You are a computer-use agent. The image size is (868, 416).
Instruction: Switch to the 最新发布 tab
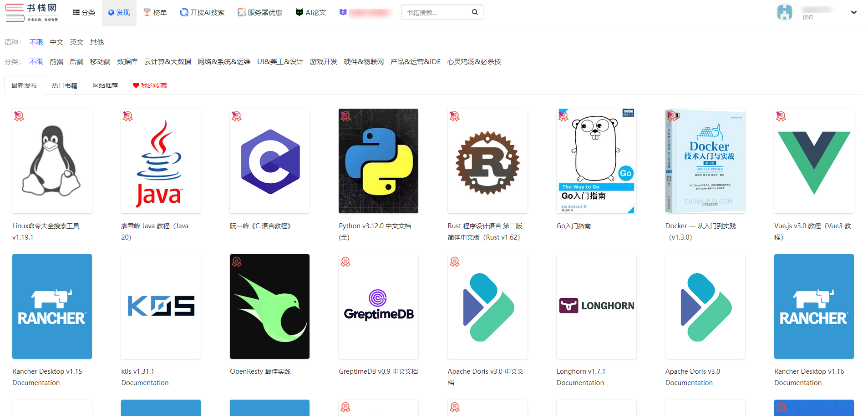pos(24,85)
